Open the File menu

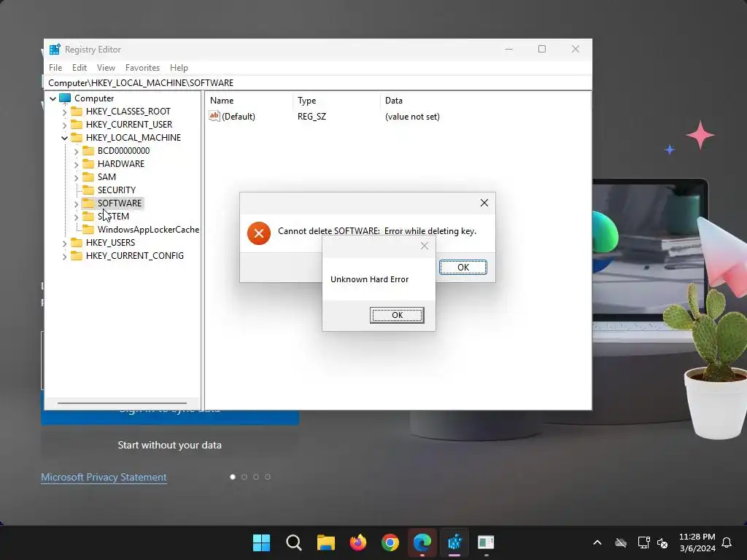tap(55, 68)
